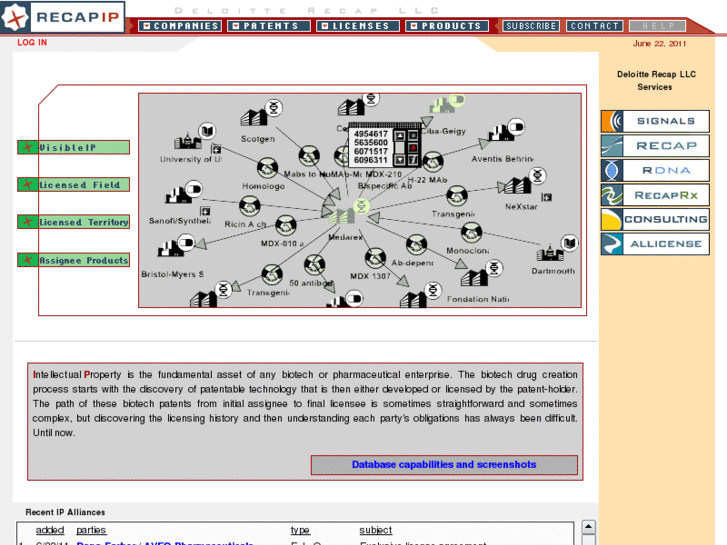Expand the plus box near Sanofi/Synthelabo

click(x=205, y=211)
